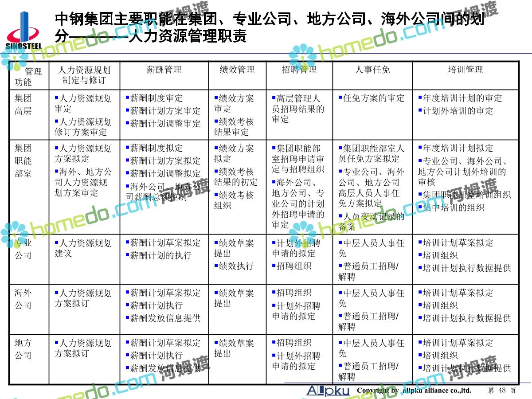Click the bullet "绩效考核结果的初定"

click(236, 177)
